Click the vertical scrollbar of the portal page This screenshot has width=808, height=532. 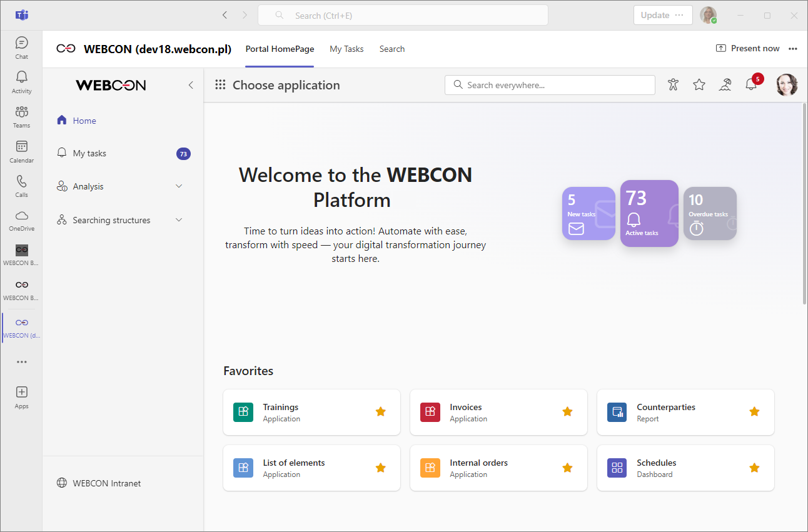click(804, 204)
